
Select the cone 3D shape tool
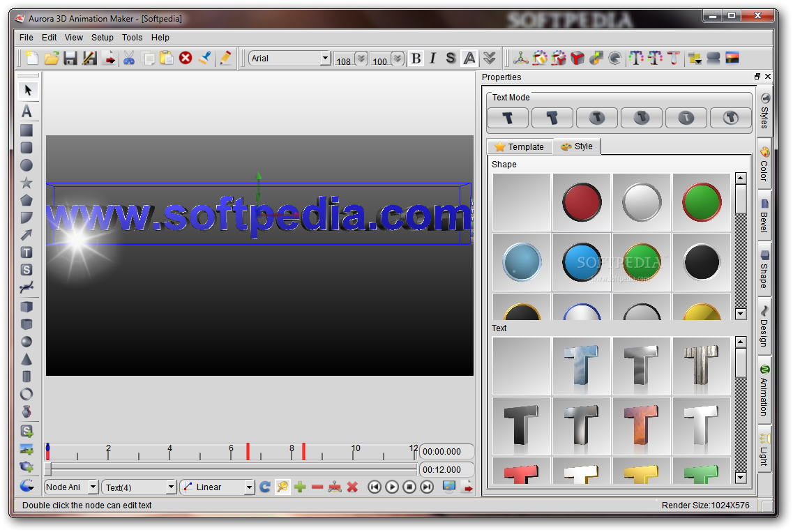(x=27, y=360)
